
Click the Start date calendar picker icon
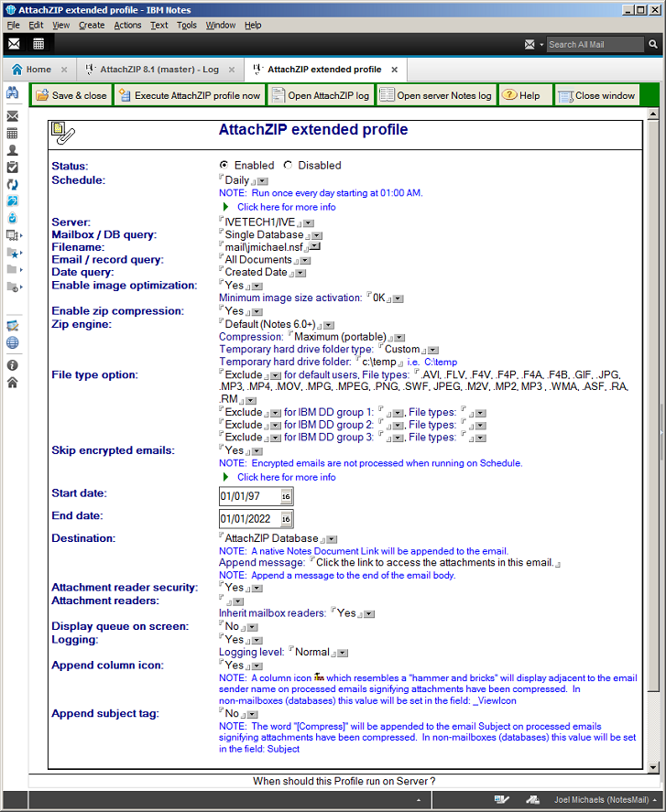click(286, 496)
